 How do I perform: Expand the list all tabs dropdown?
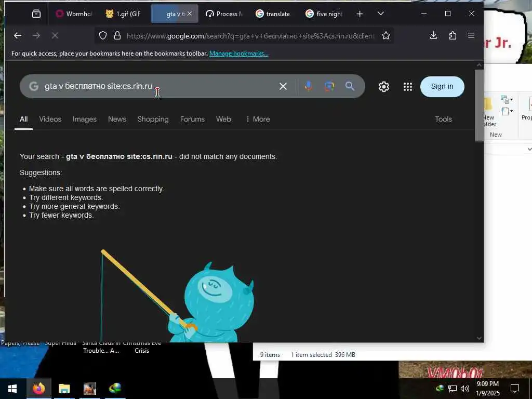tap(381, 14)
